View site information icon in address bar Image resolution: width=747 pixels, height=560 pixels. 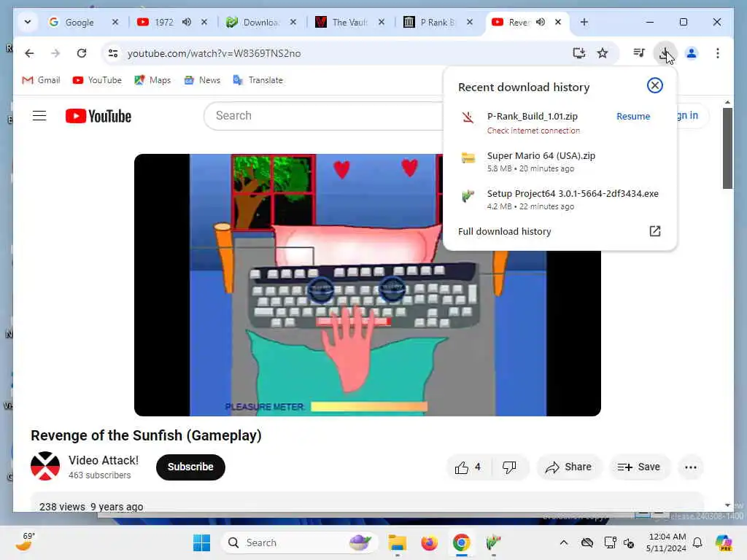pos(113,53)
